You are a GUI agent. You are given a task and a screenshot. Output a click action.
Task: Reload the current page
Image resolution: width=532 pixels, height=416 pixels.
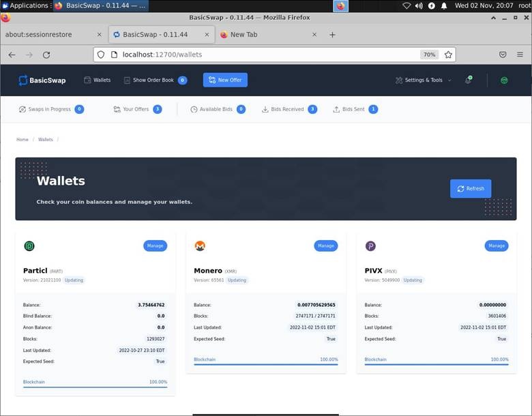46,55
